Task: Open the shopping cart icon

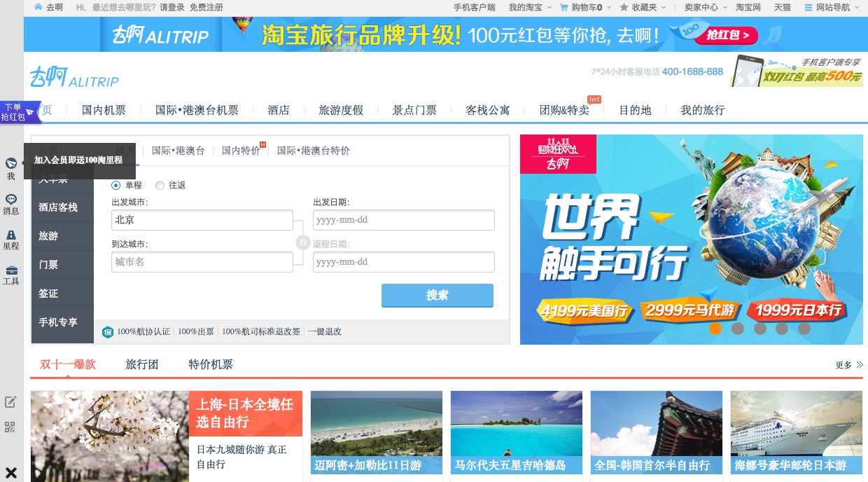Action: (x=564, y=7)
